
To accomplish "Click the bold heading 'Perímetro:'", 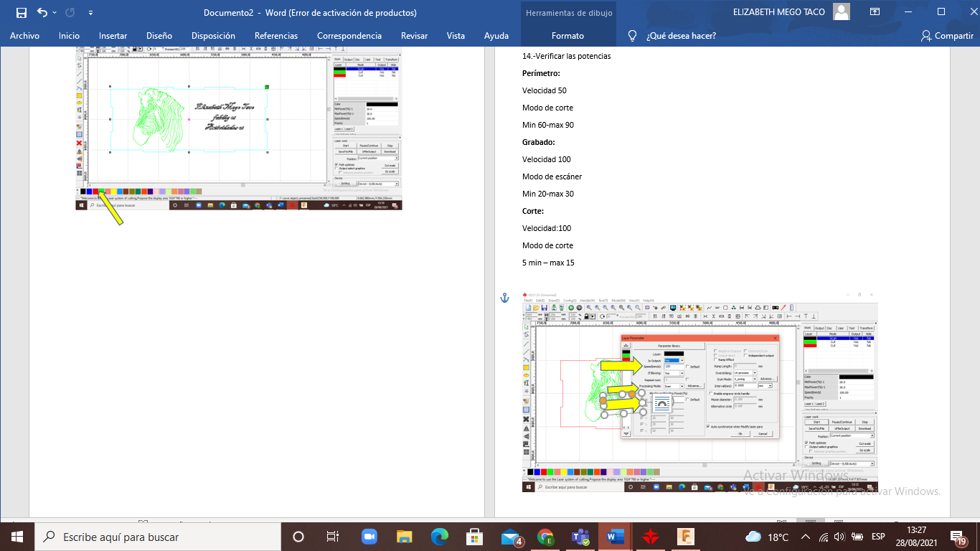I will (541, 73).
